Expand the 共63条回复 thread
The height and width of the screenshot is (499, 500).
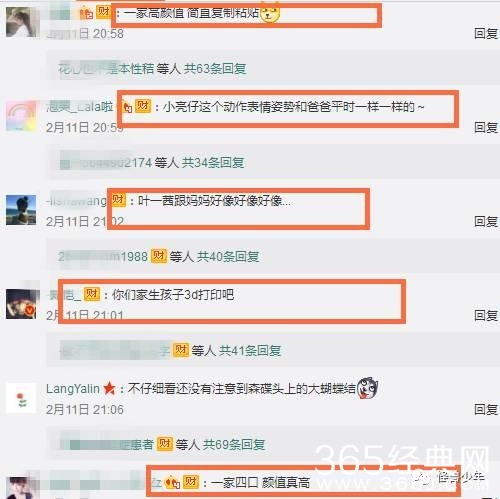tap(215, 69)
